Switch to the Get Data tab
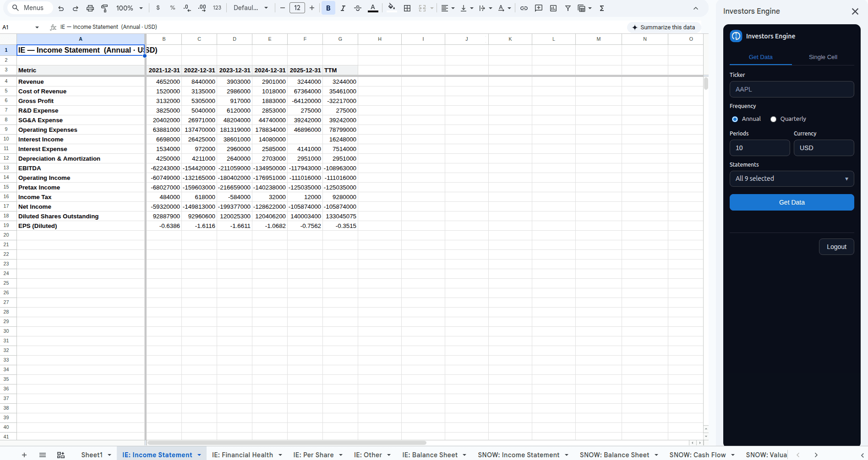The height and width of the screenshot is (460, 868). [x=760, y=57]
